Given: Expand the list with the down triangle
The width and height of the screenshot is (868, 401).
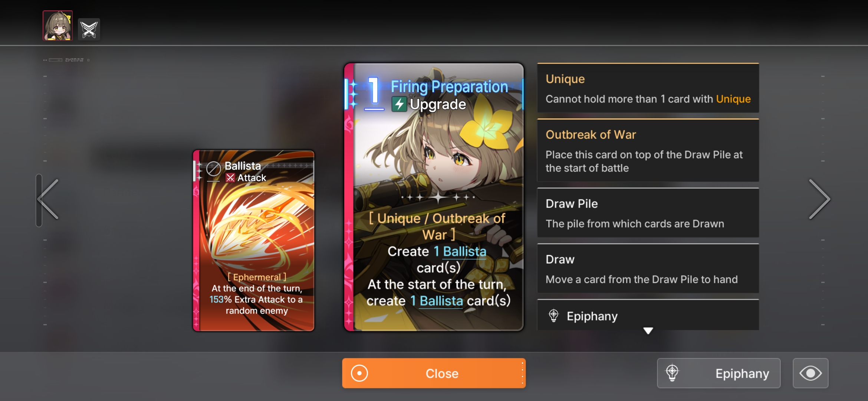Looking at the screenshot, I should pos(648,330).
